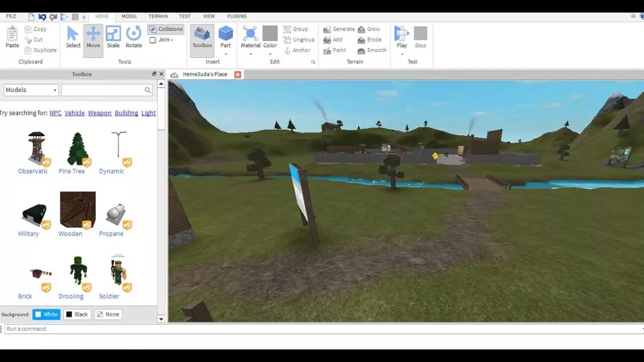Close the Heme3uda's Place tab

(237, 74)
